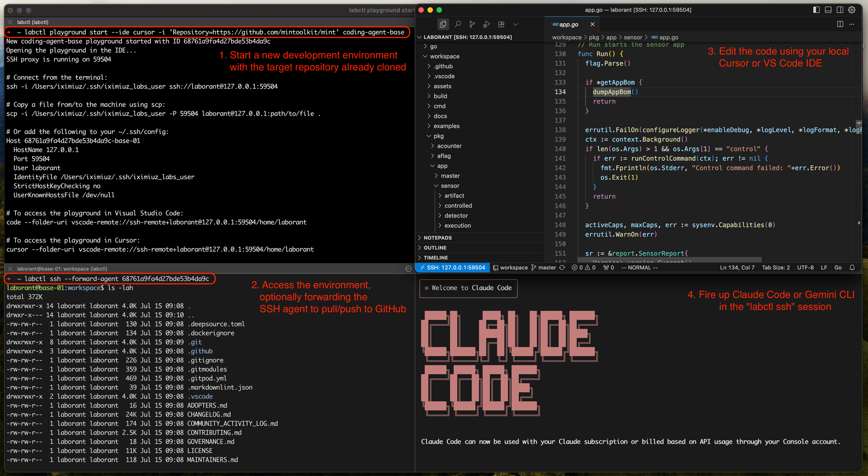Click workspace in the editor breadcrumb
Viewport: 868px width, 476px height.
coord(567,37)
